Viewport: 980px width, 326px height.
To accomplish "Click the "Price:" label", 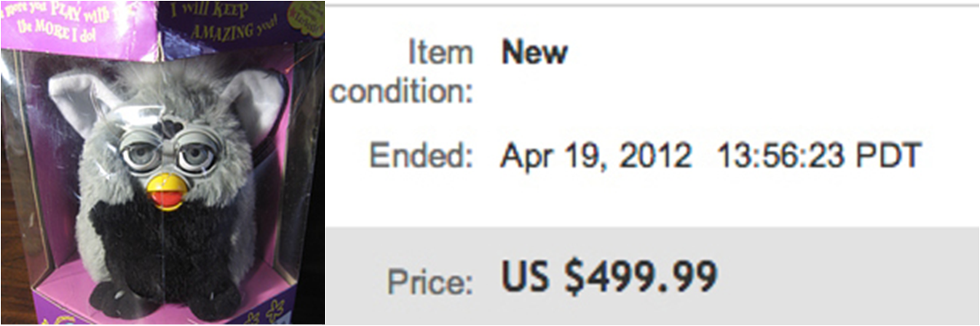I will [x=428, y=281].
